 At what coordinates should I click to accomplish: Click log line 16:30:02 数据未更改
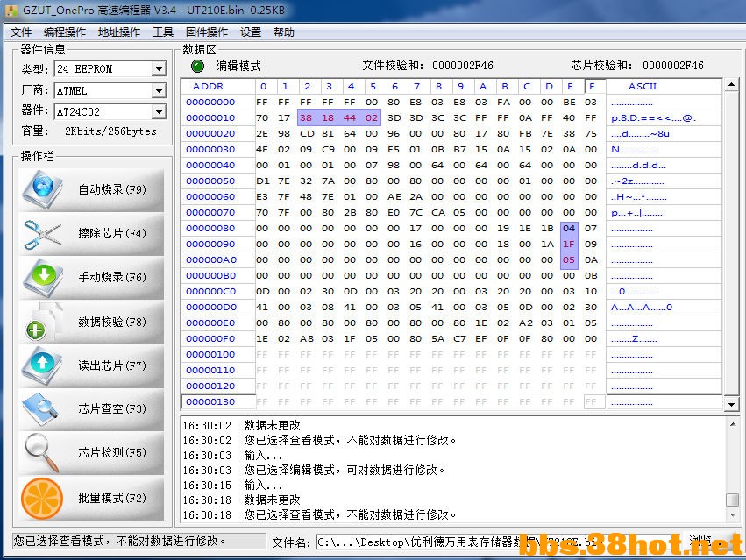242,425
